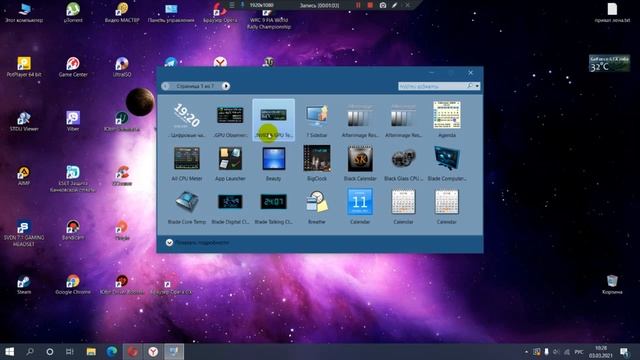The height and width of the screenshot is (360, 640).
Task: Click the gadget search field
Action: click(x=433, y=86)
